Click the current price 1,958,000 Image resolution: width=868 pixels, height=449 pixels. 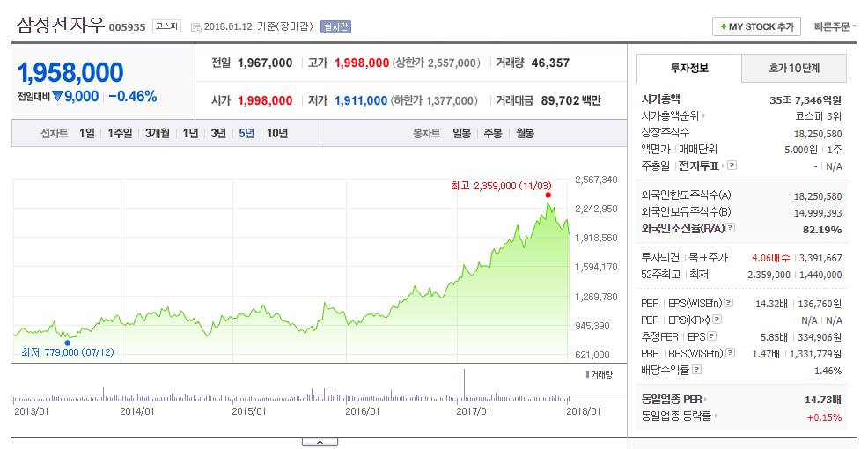pyautogui.click(x=70, y=72)
